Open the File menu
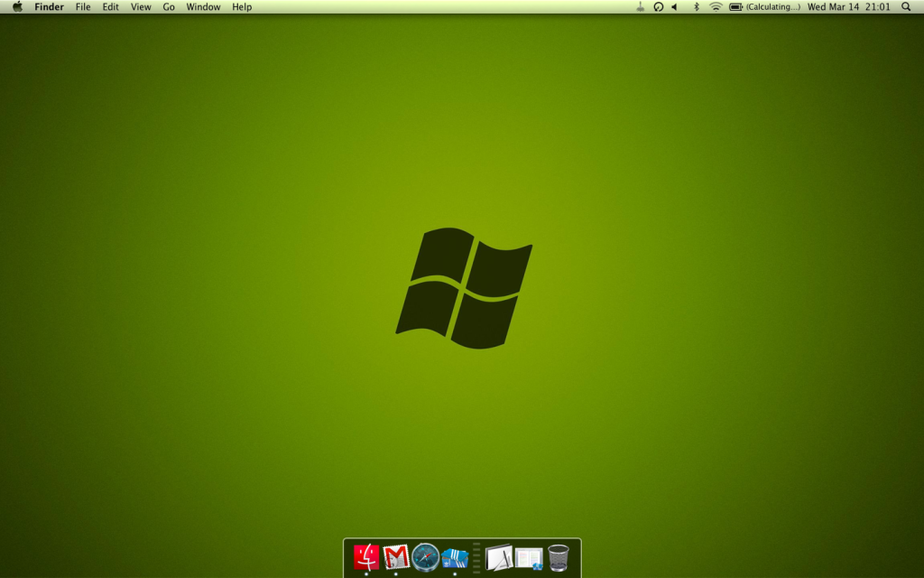 [83, 7]
